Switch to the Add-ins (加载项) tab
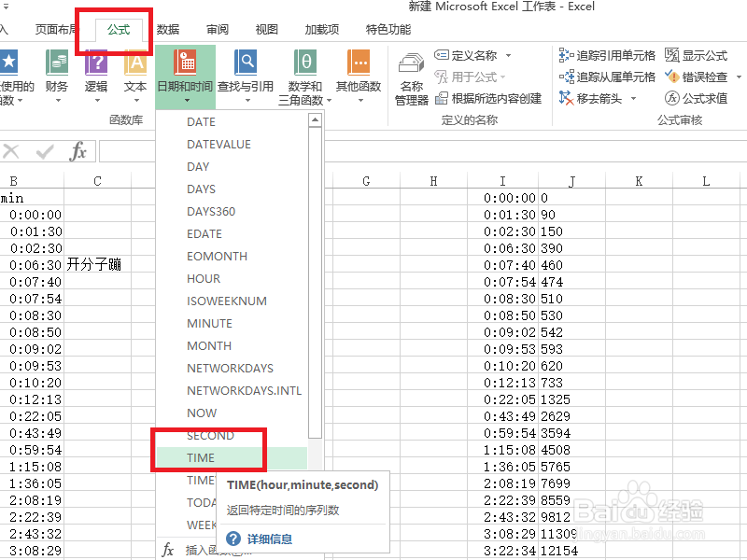747x560 pixels. coord(322,30)
